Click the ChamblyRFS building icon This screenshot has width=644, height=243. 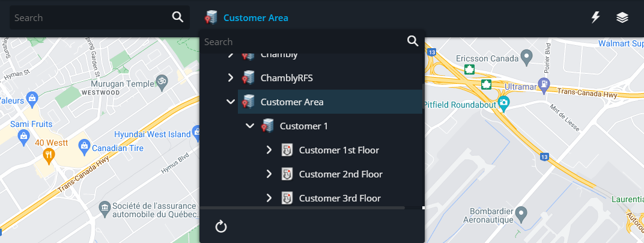[x=249, y=78]
